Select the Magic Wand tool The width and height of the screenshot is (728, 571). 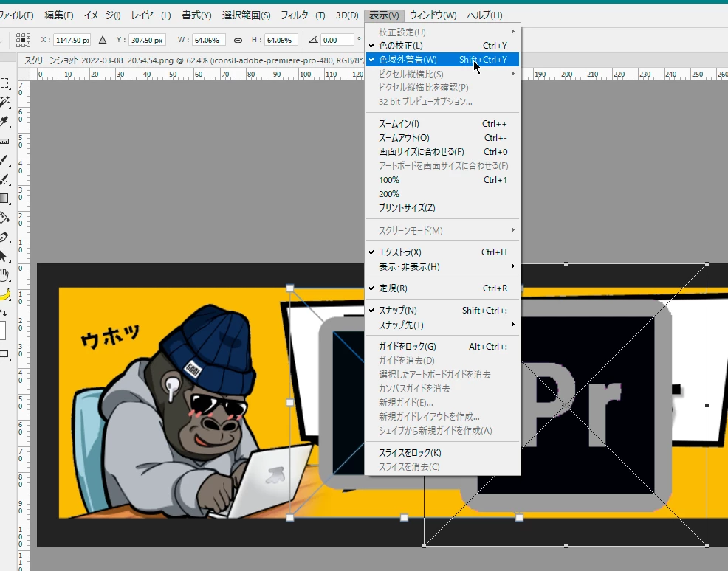click(4, 102)
